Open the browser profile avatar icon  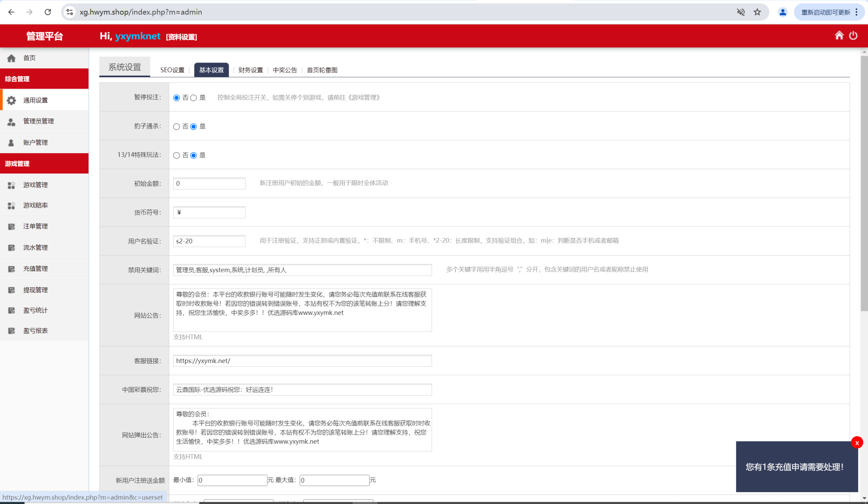click(783, 12)
